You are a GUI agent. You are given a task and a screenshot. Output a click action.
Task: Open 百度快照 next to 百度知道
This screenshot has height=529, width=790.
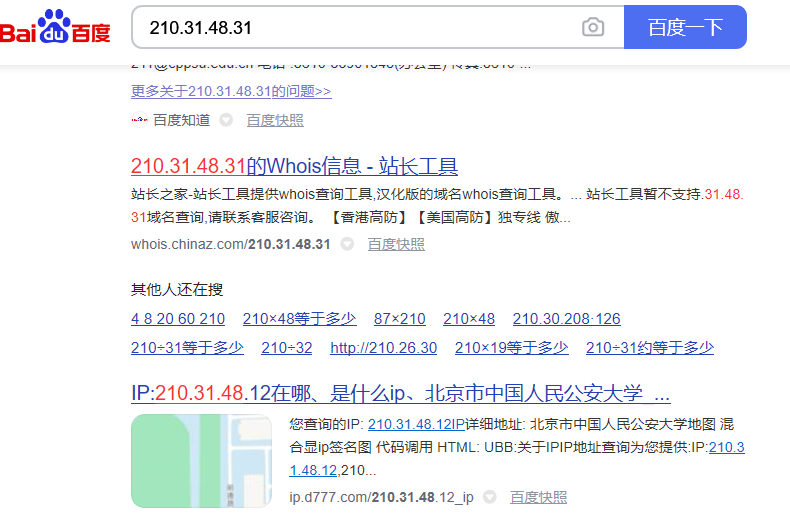275,120
